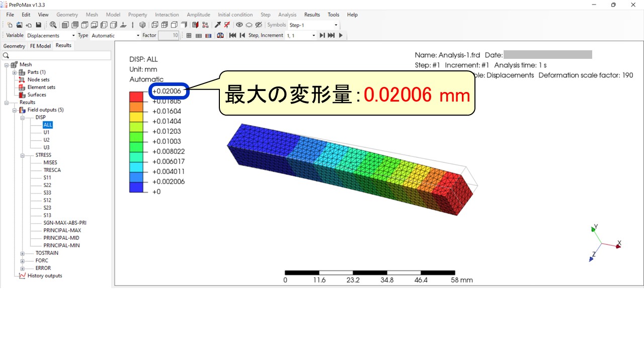The height and width of the screenshot is (362, 644).
Task: Open the Results menu
Action: tap(312, 15)
